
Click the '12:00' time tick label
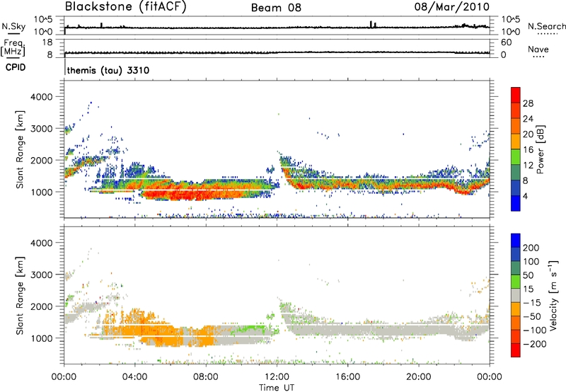[277, 377]
